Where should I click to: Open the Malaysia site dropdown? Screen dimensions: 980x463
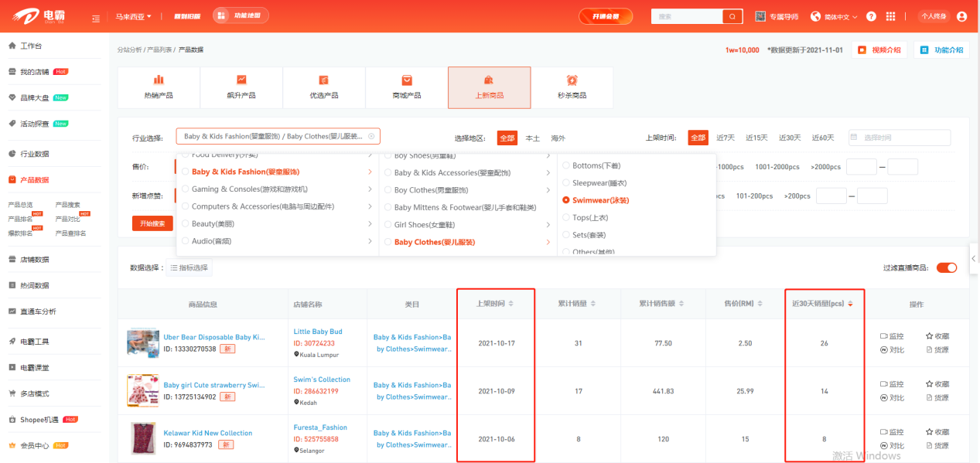point(133,16)
